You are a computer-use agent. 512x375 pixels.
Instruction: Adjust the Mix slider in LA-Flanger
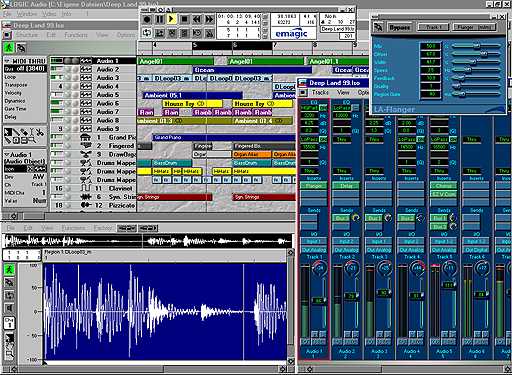pos(477,46)
